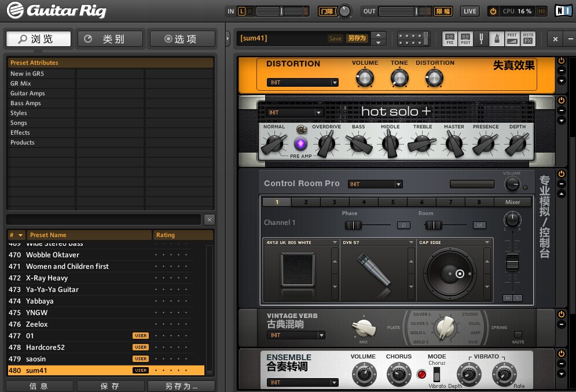Click the Cap Edge speaker position image
The image size is (576, 392).
click(x=450, y=273)
